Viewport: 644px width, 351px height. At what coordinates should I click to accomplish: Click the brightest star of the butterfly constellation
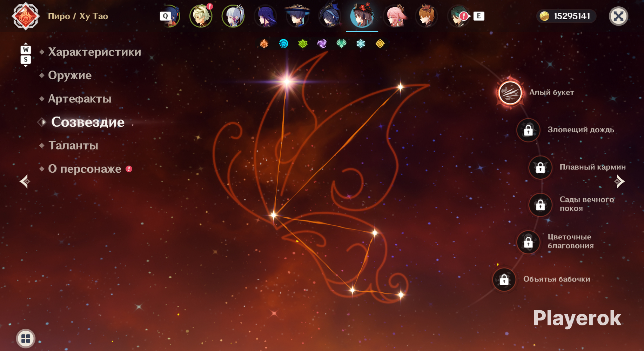click(287, 81)
